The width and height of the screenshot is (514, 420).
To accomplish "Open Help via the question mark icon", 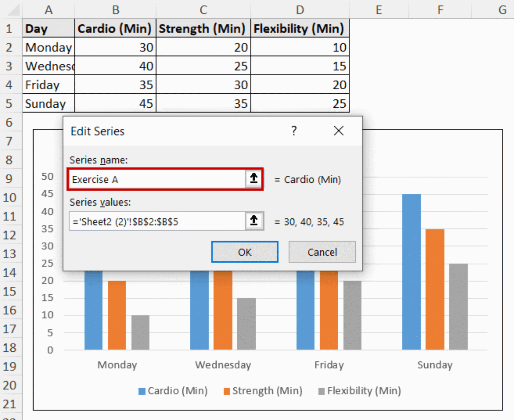I will (293, 131).
